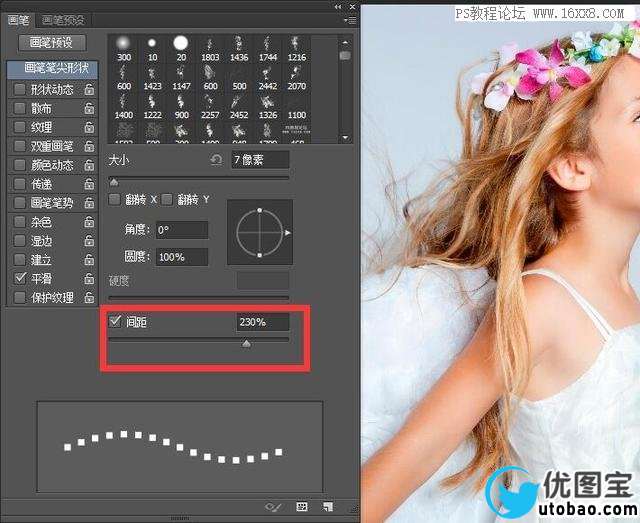Pick the hard round 20 brush tip
This screenshot has height=523, width=640.
181,48
